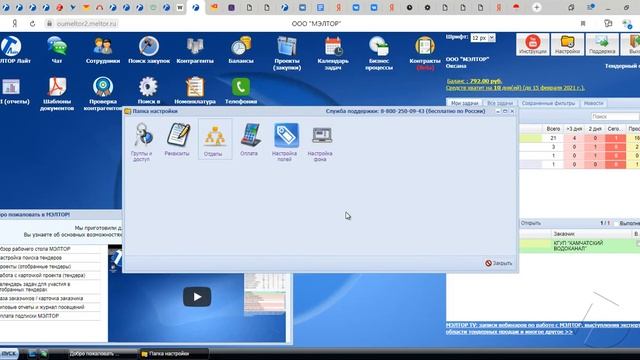Click the Инструкции YouTube button
640x360 pixels.
(532, 44)
